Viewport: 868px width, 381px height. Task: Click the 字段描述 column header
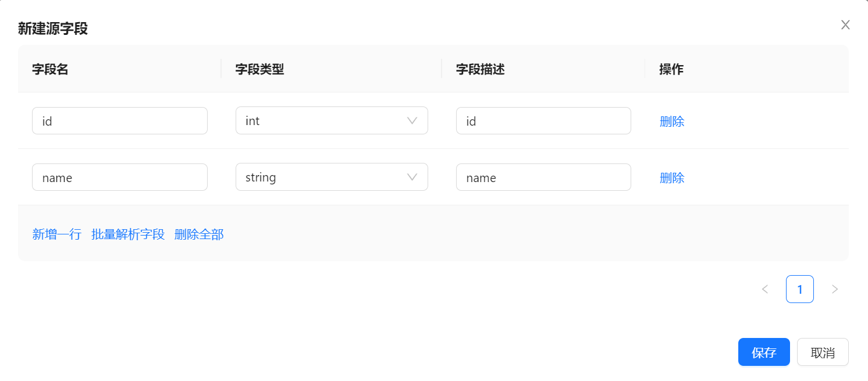tap(480, 69)
